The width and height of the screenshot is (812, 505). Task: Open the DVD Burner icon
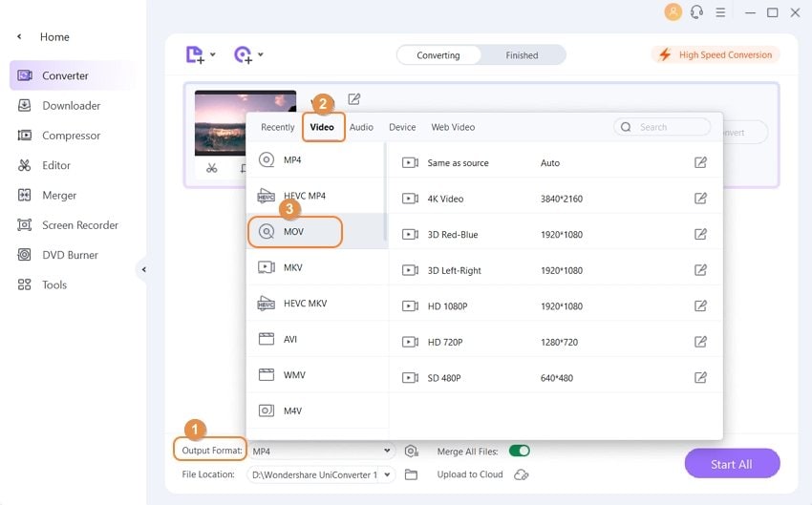[24, 255]
